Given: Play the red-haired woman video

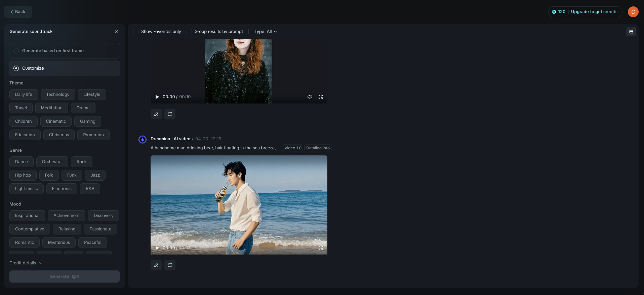Looking at the screenshot, I should coord(157,97).
